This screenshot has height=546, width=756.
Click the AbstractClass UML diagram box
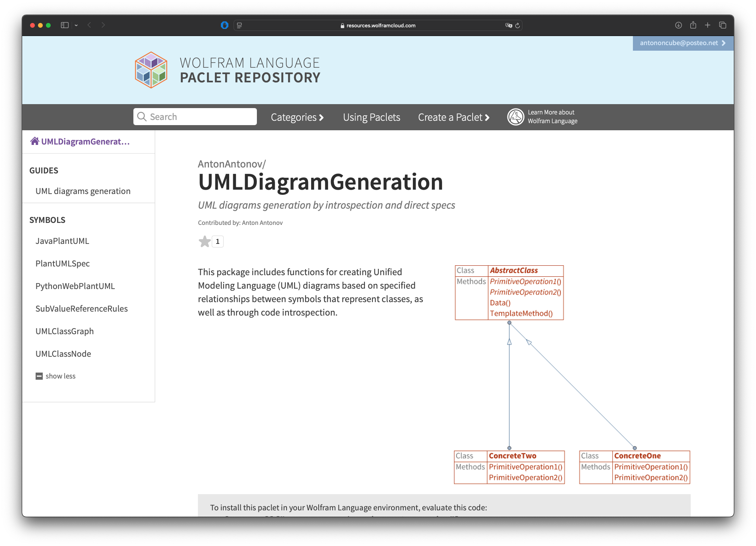509,292
